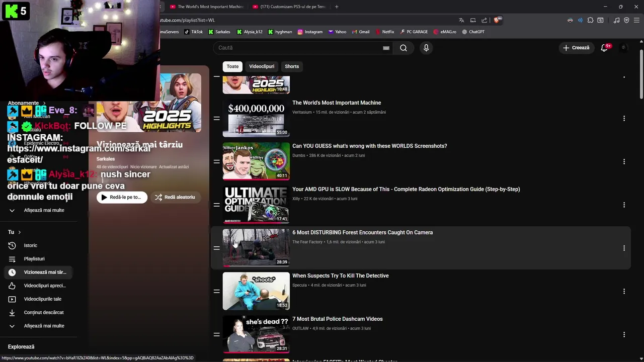644x362 pixels.
Task: Open three-dot menu for When Suspects Try To Kill
Action: pos(624,291)
